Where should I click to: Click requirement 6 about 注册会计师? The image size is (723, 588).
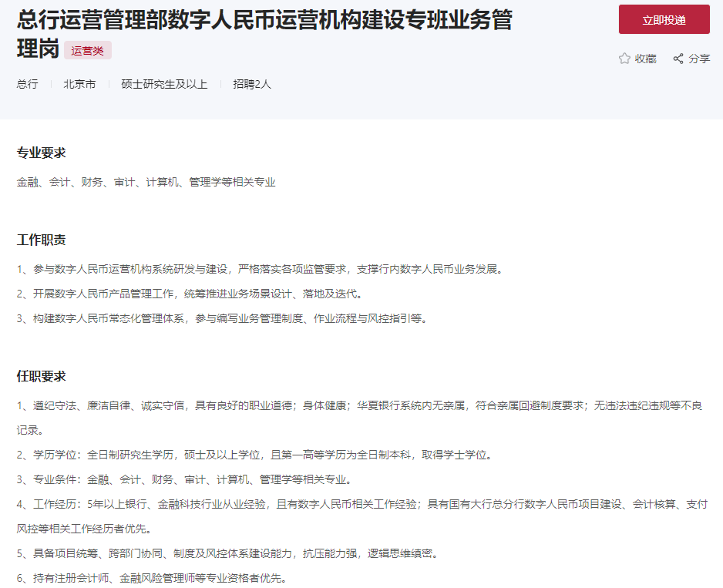[152, 578]
